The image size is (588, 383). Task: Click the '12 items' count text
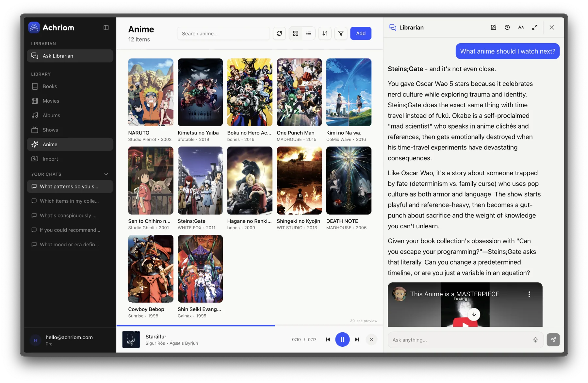click(x=139, y=39)
